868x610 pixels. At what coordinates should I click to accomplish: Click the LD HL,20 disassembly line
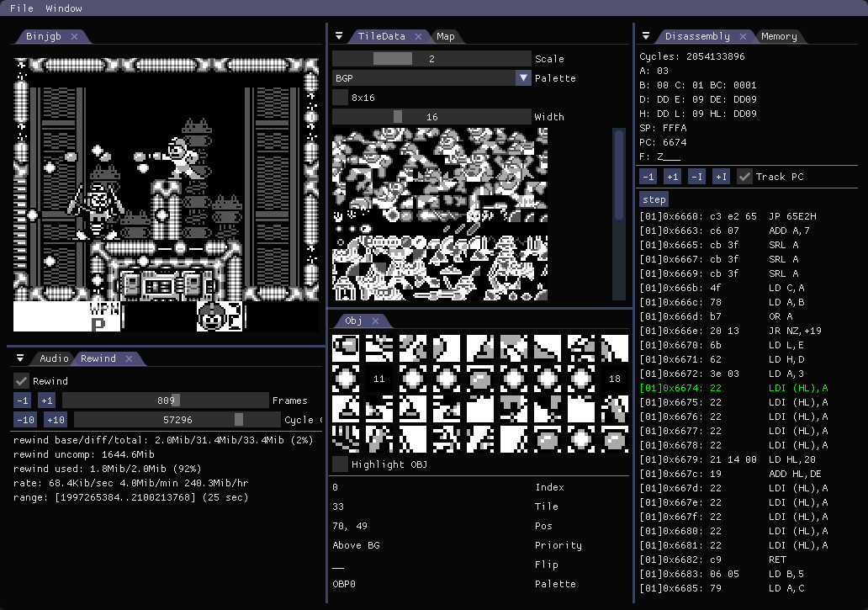(728, 459)
